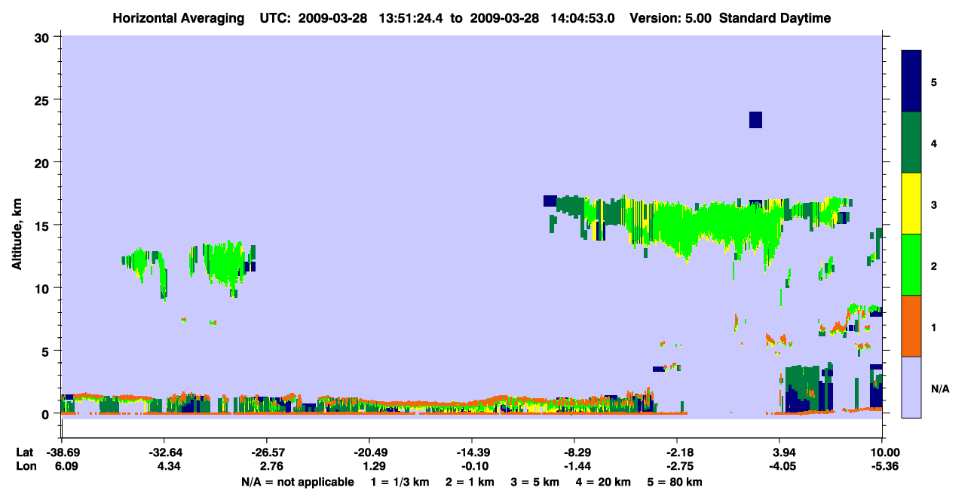Click the legend text '3 = 5 km'
This screenshot has width=980, height=503.
point(535,482)
